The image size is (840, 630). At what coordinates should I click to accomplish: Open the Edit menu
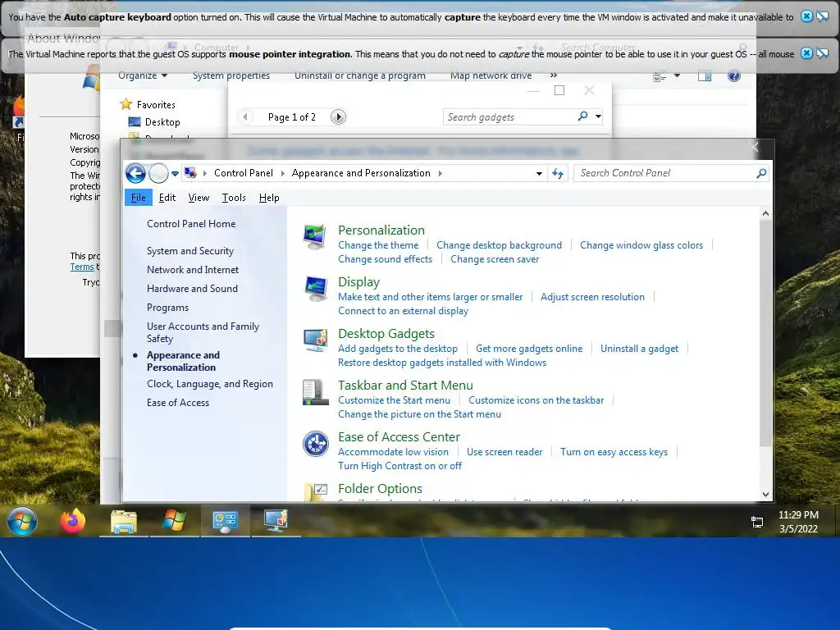click(x=167, y=198)
